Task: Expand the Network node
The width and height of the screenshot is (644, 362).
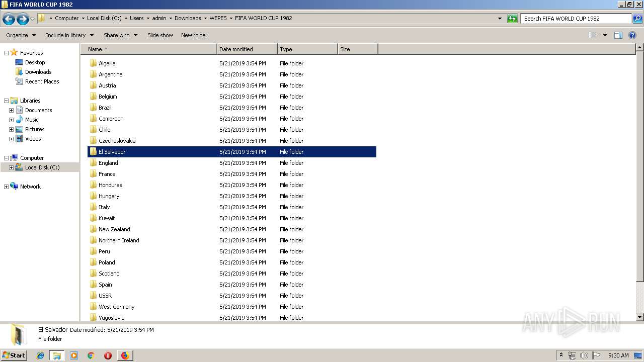Action: pos(6,187)
